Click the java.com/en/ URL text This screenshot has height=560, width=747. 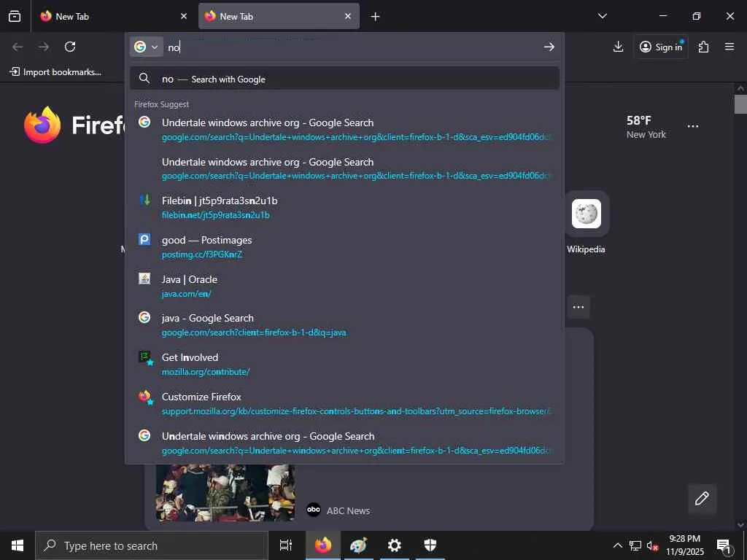(x=186, y=294)
